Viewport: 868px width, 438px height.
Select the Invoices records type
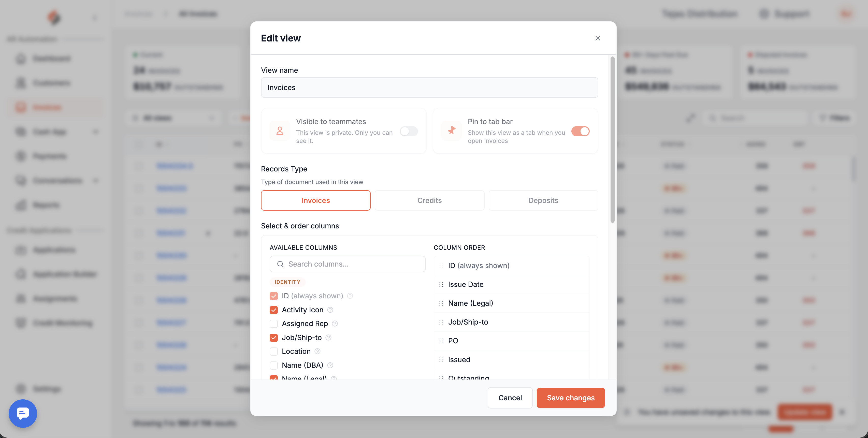[316, 200]
